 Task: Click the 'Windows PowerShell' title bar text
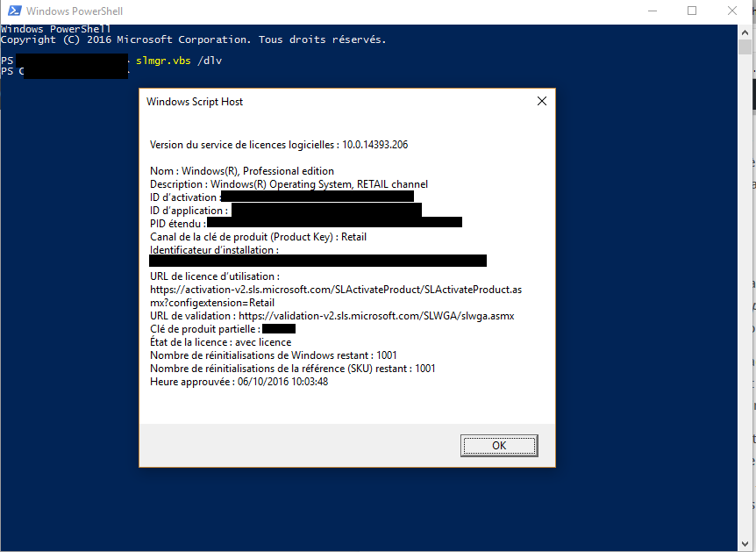coord(75,11)
